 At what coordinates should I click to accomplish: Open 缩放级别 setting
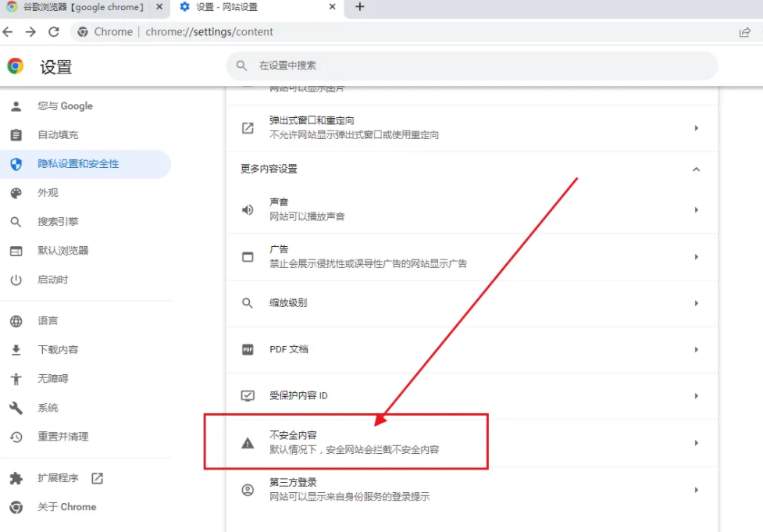(472, 303)
